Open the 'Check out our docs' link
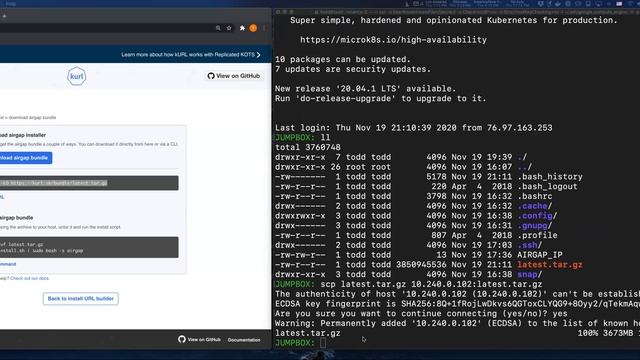The image size is (640, 360). [29, 278]
